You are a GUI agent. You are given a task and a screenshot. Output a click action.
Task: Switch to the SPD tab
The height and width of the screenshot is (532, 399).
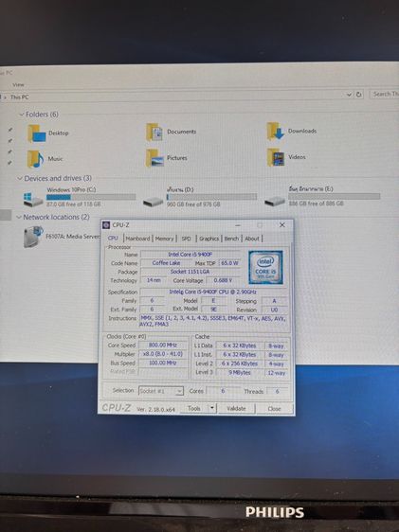pos(186,239)
